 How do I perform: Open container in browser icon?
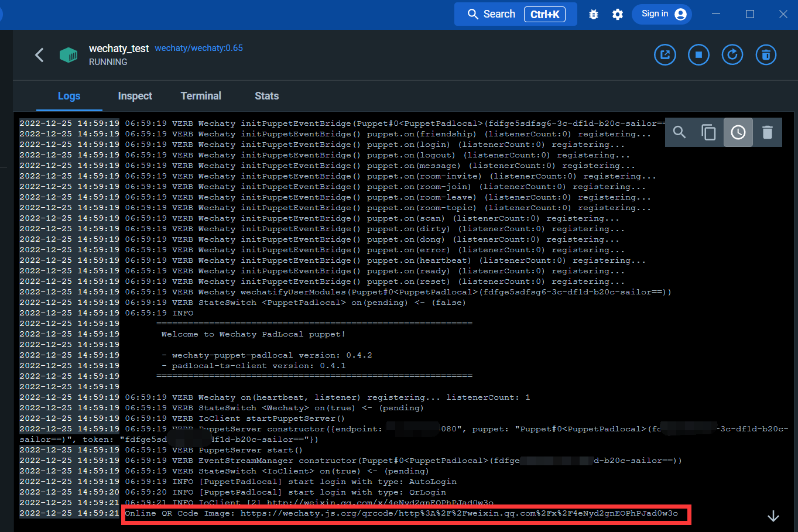[665, 55]
